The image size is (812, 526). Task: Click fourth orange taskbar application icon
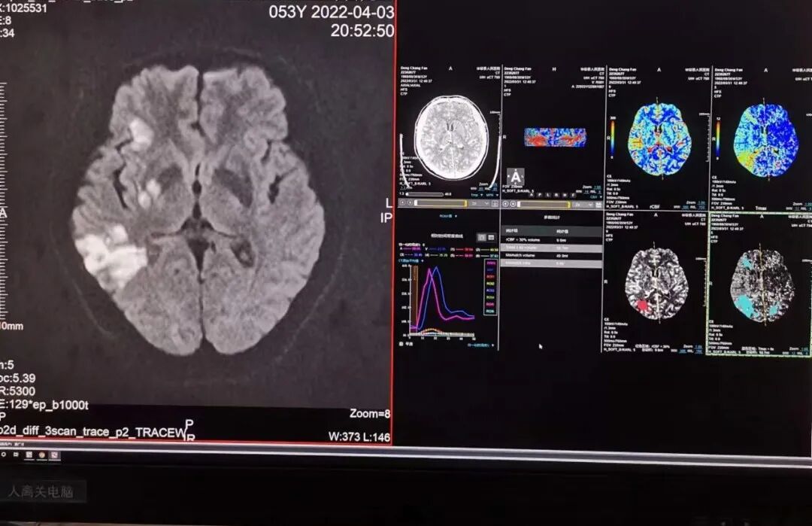[42, 455]
